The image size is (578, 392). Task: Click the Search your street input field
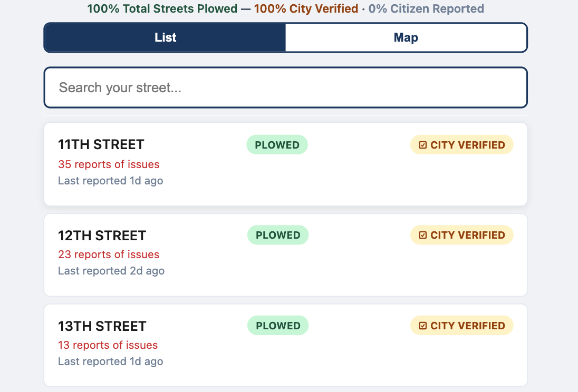pyautogui.click(x=285, y=87)
